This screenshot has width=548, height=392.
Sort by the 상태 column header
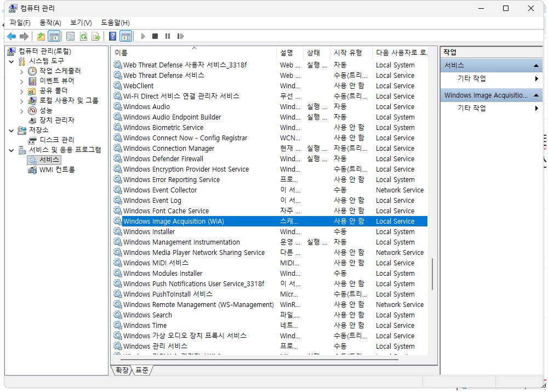point(316,53)
